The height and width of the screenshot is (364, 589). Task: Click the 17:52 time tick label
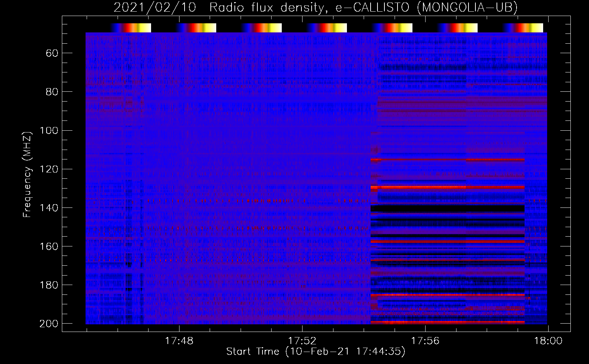coord(302,341)
